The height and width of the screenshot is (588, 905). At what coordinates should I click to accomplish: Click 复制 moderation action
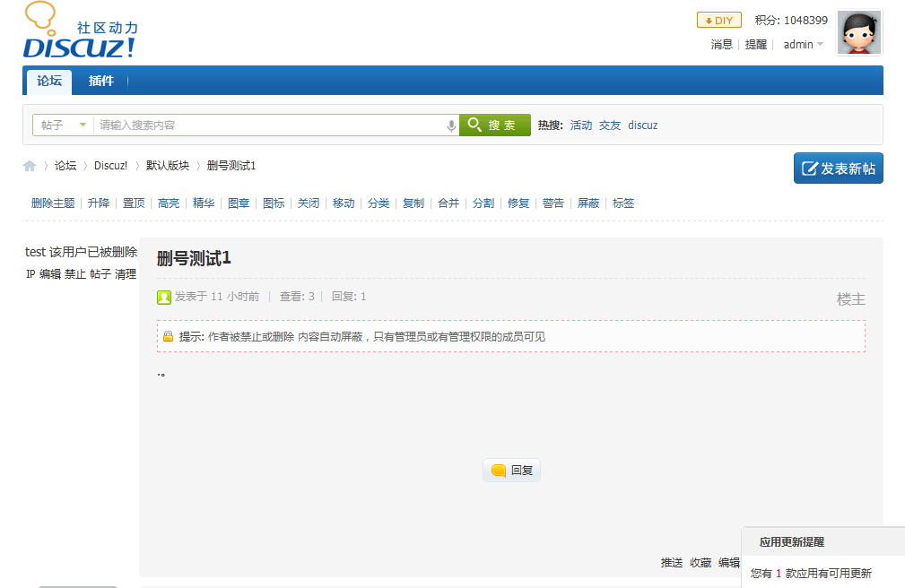(413, 203)
